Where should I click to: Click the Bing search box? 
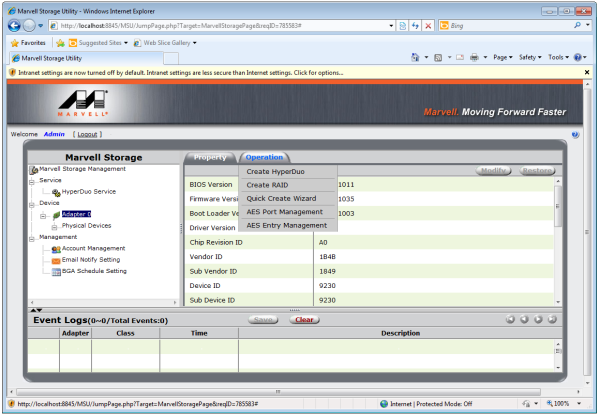click(505, 26)
